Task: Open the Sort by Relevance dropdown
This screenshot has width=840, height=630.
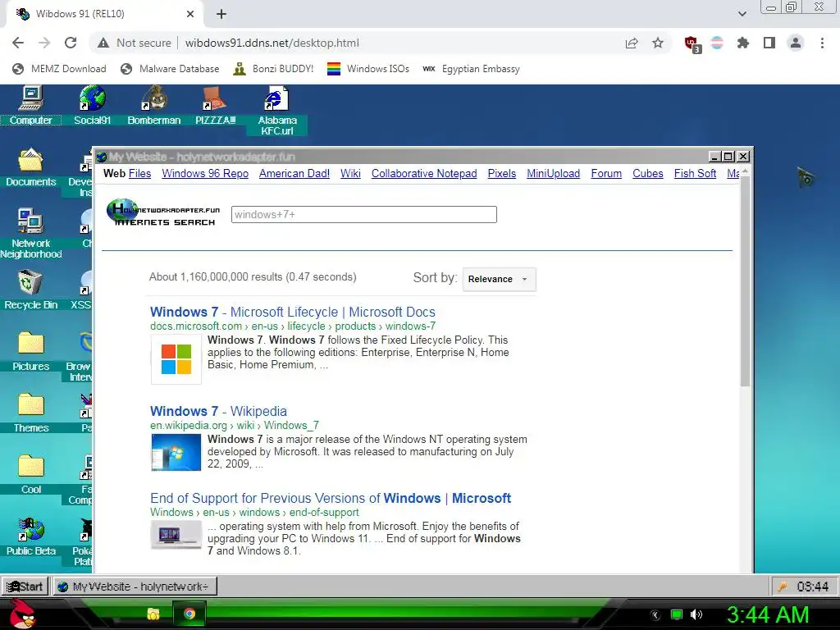Action: [x=499, y=279]
